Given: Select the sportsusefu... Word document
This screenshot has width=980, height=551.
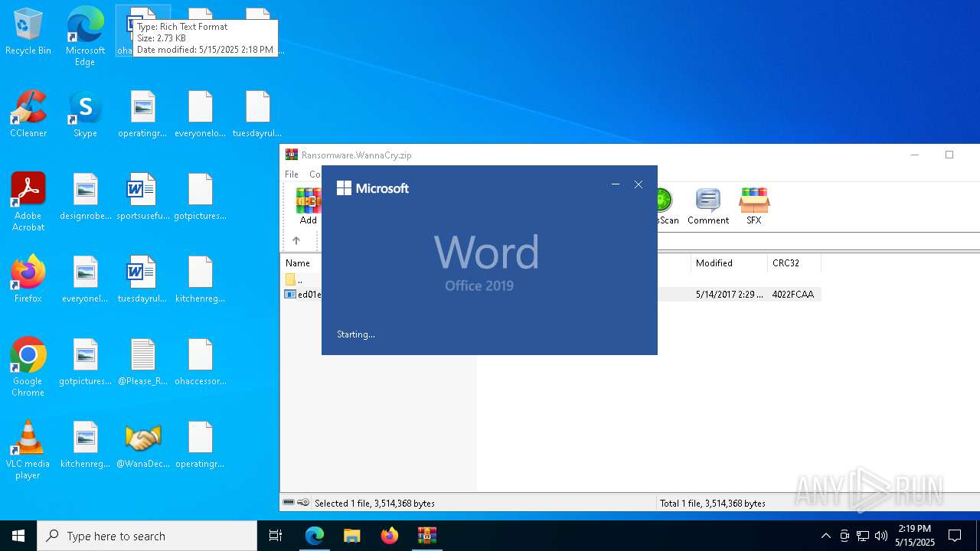Looking at the screenshot, I should (143, 197).
